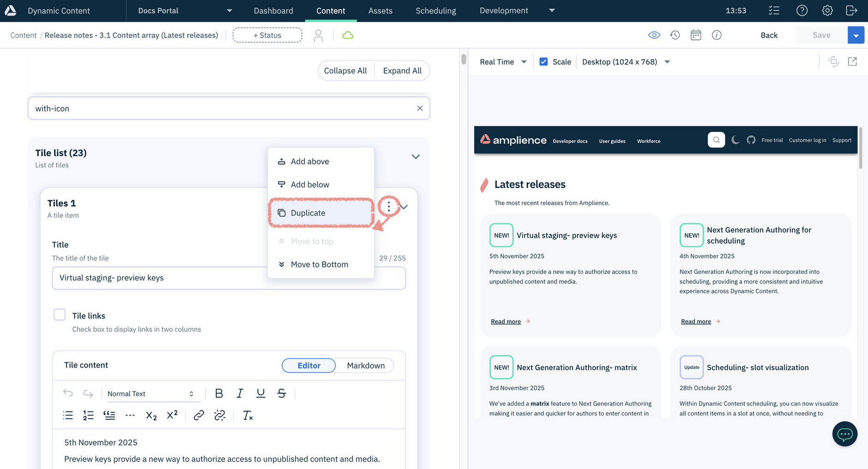Viewport: 868px width, 469px height.
Task: Clear the with-icon filter field
Action: (x=420, y=108)
